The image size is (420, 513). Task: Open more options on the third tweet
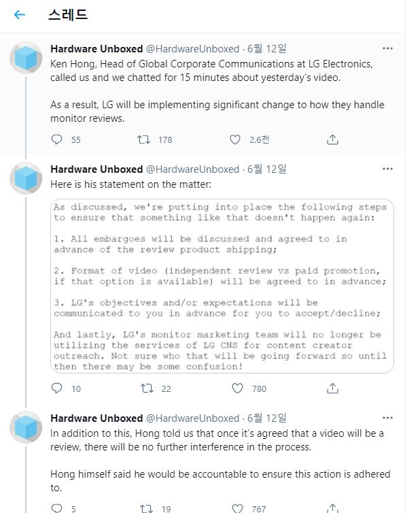(387, 418)
